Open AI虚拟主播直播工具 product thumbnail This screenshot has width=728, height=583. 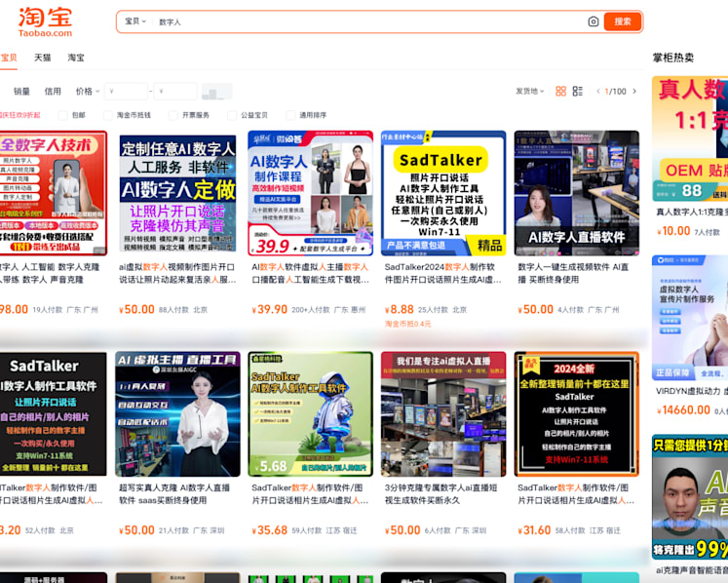(x=177, y=414)
